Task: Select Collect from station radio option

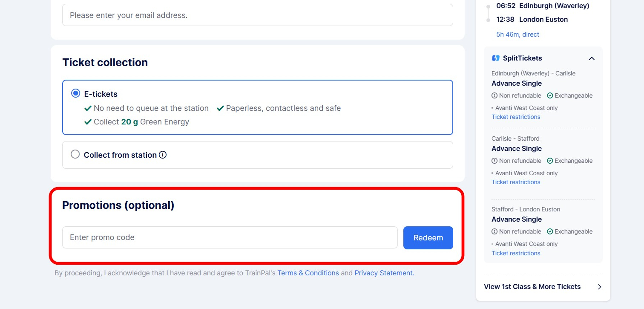Action: coord(75,154)
